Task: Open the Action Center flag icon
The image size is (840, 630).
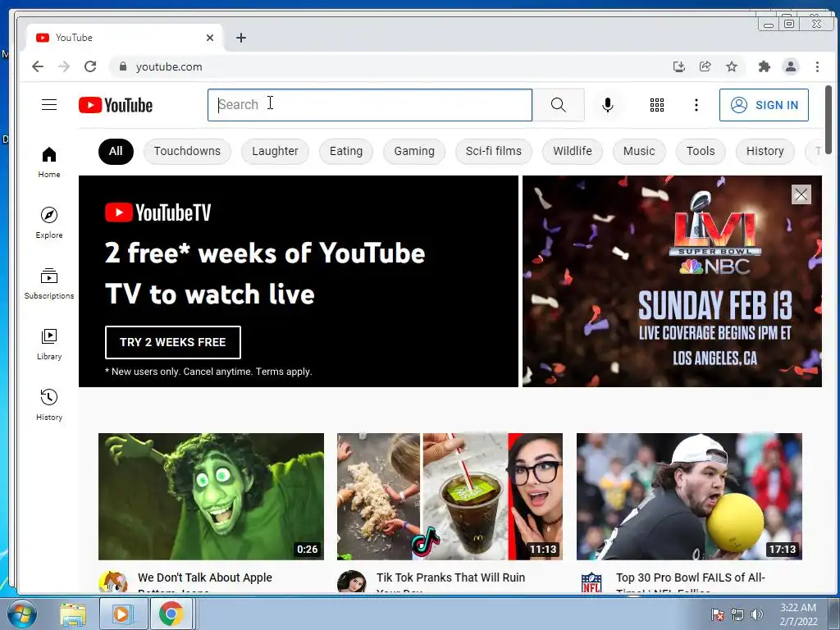Action: tap(718, 614)
